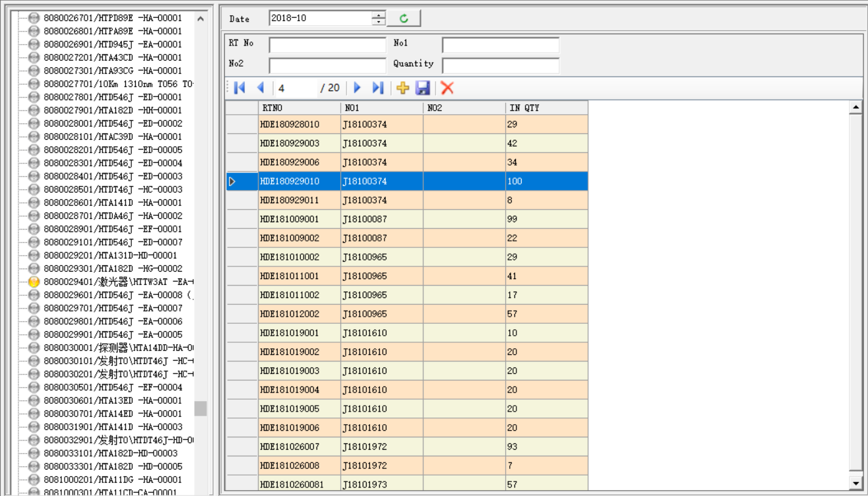Image resolution: width=868 pixels, height=496 pixels.
Task: Save data using the floppy disk icon
Action: pos(423,88)
